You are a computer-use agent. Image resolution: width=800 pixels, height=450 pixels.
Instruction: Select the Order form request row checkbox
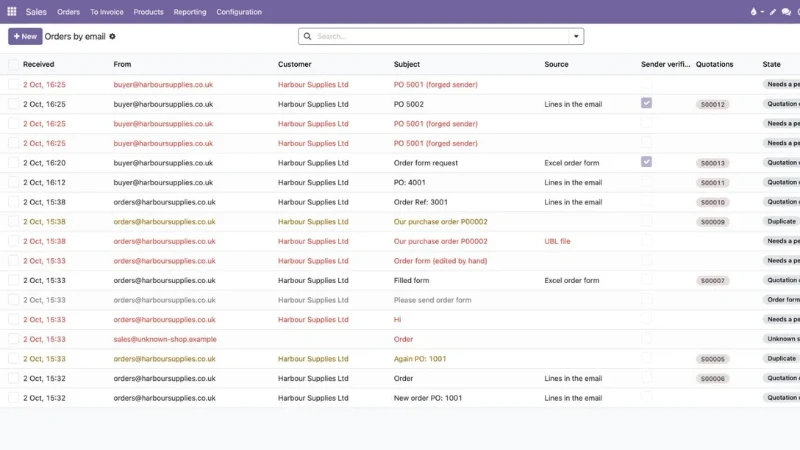pyautogui.click(x=13, y=163)
